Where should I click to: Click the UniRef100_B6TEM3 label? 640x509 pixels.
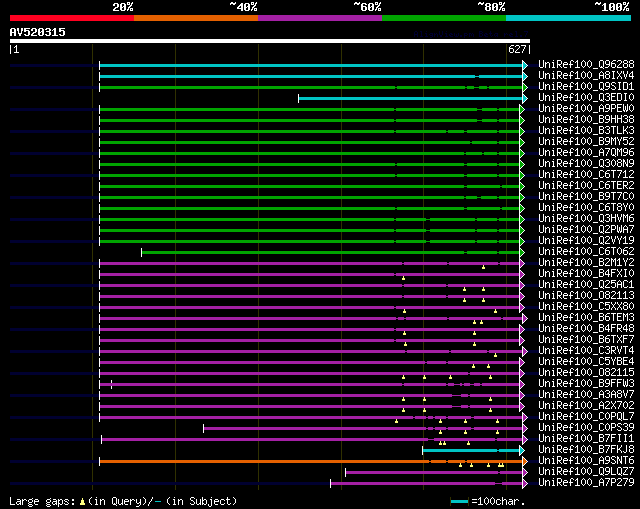586,318
